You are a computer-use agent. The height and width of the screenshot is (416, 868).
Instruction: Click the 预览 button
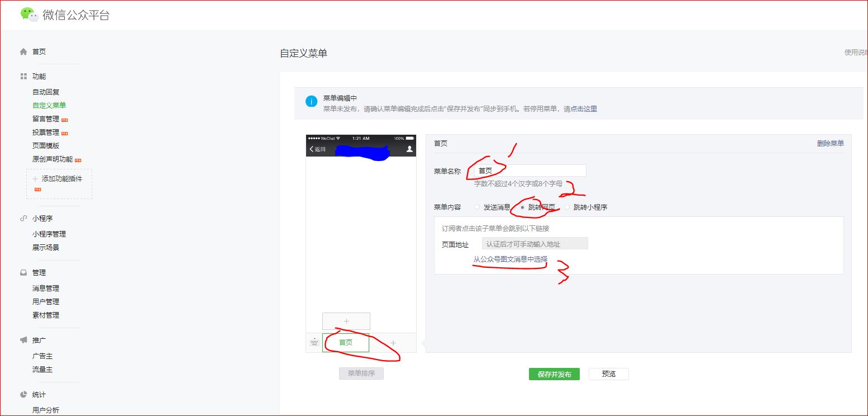pos(609,374)
